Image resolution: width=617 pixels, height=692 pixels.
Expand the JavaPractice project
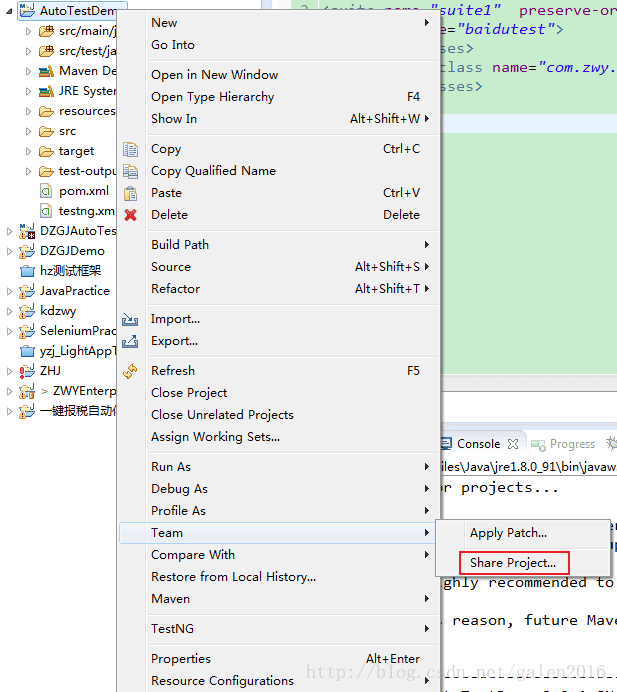click(9, 291)
